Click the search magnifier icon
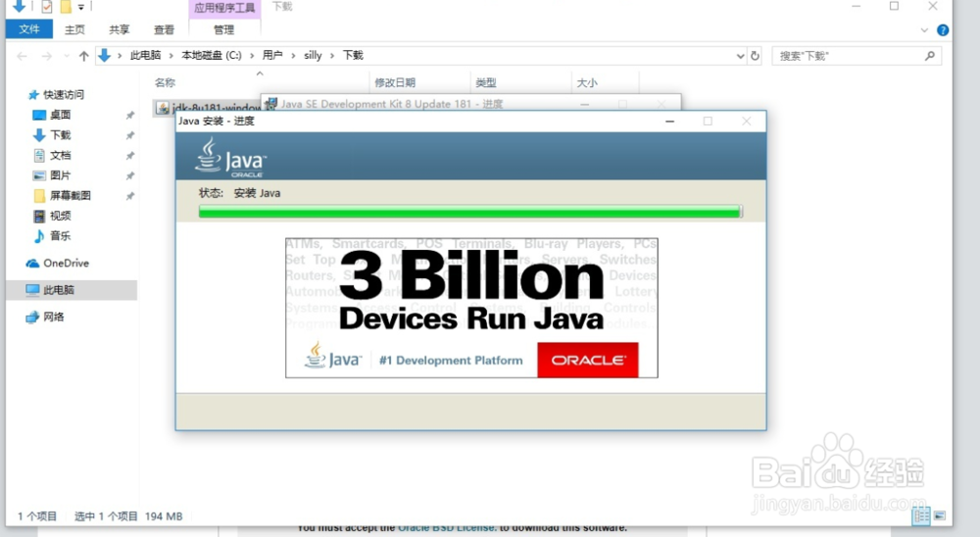This screenshot has width=980, height=537. click(930, 56)
